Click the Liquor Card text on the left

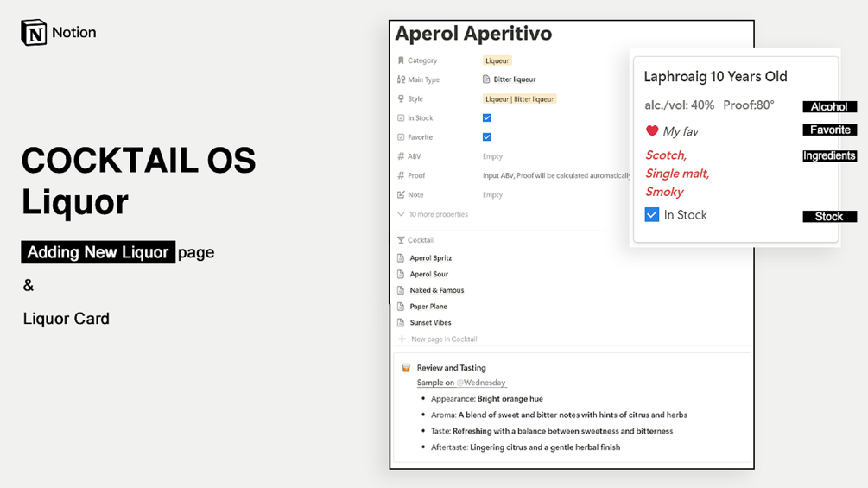pyautogui.click(x=66, y=319)
